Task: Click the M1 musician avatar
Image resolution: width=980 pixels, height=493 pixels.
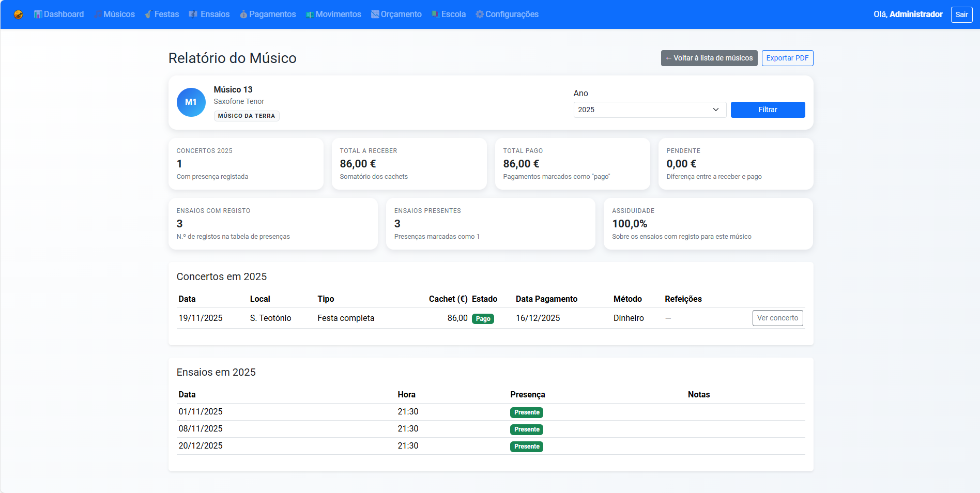Action: click(191, 102)
